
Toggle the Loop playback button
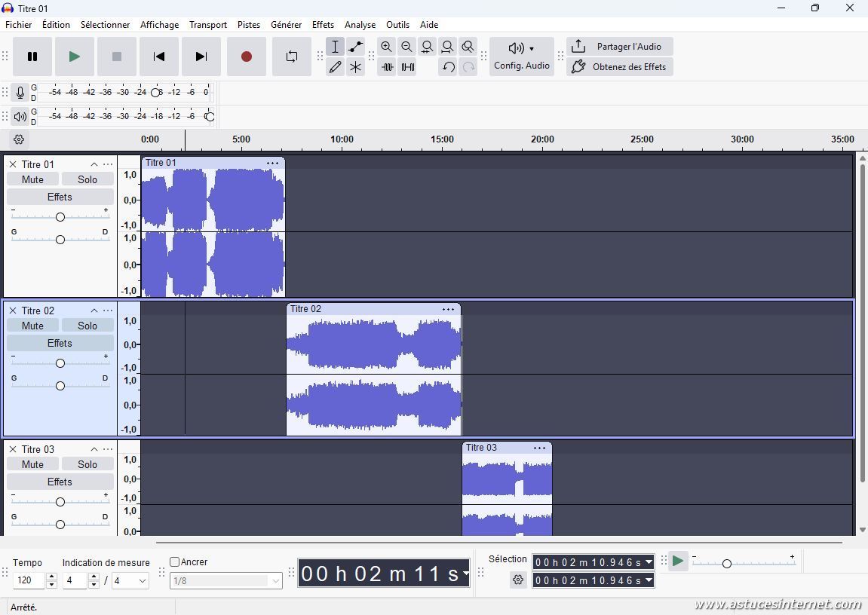(x=291, y=57)
